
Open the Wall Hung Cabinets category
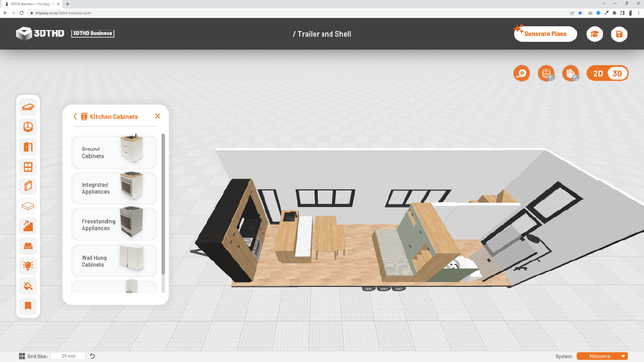(114, 261)
